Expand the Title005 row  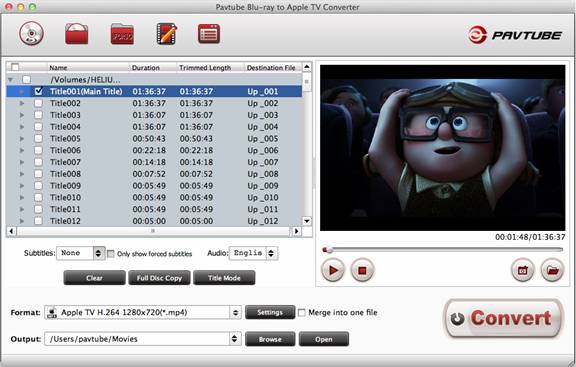coord(22,138)
